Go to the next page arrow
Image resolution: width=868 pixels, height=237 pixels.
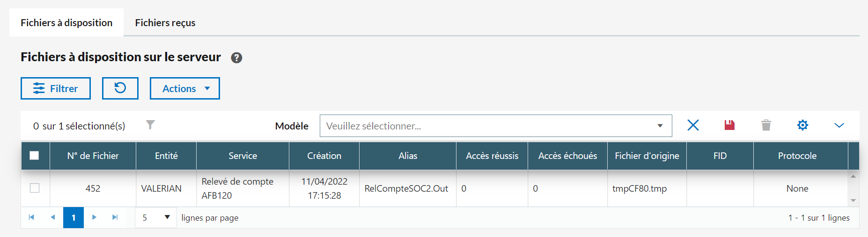(x=94, y=217)
